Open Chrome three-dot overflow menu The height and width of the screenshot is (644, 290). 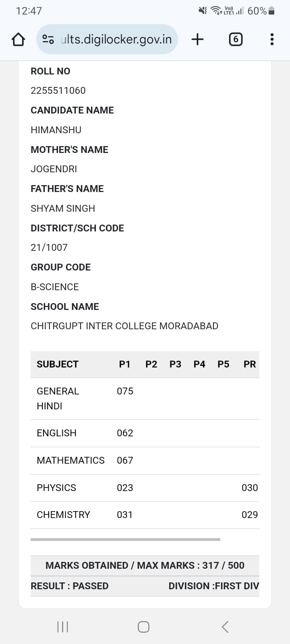272,39
